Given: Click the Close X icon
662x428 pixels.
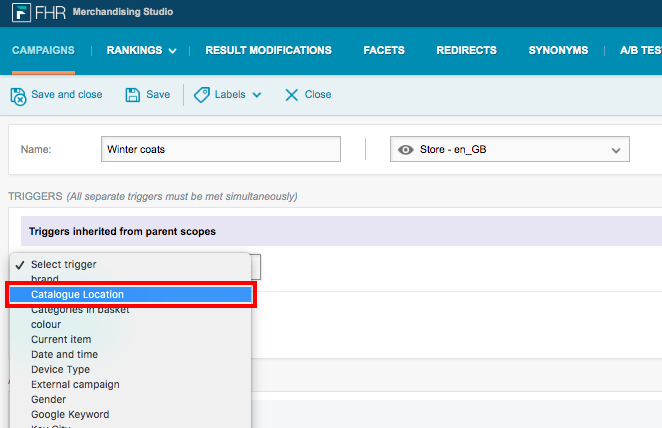Looking at the screenshot, I should coord(291,95).
